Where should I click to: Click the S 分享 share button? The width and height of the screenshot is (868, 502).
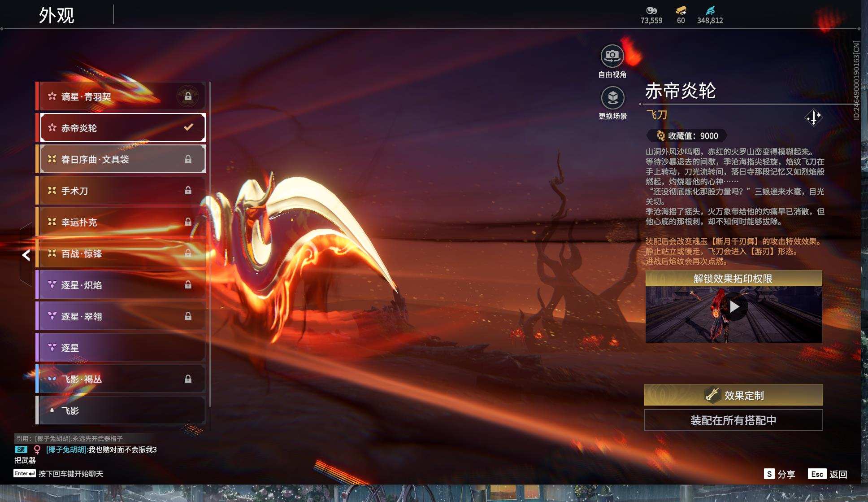coord(779,474)
